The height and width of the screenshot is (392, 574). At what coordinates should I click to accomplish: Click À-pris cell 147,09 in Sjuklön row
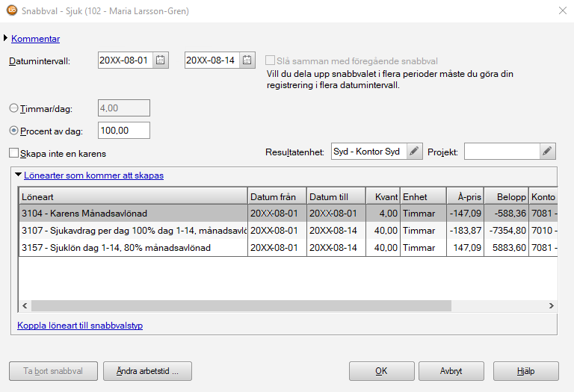tap(466, 248)
